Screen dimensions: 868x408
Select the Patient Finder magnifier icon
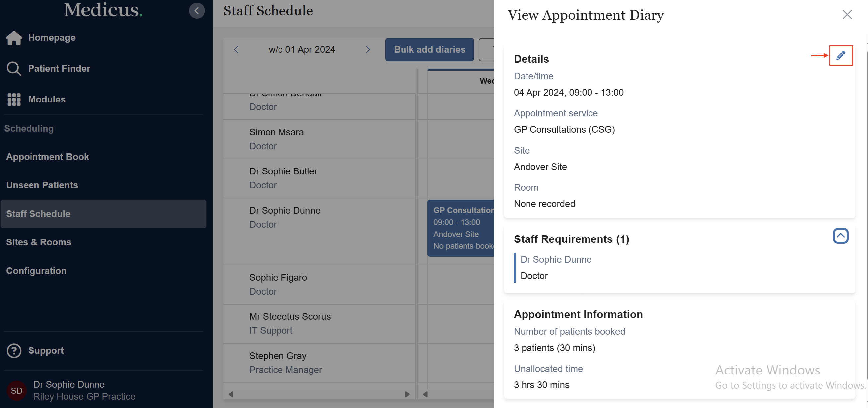pos(14,68)
